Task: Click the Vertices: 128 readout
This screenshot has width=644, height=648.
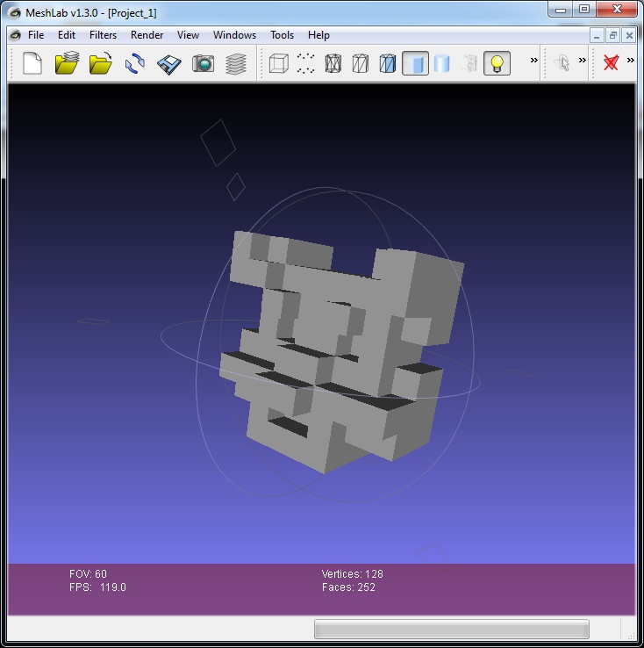Action: (352, 574)
